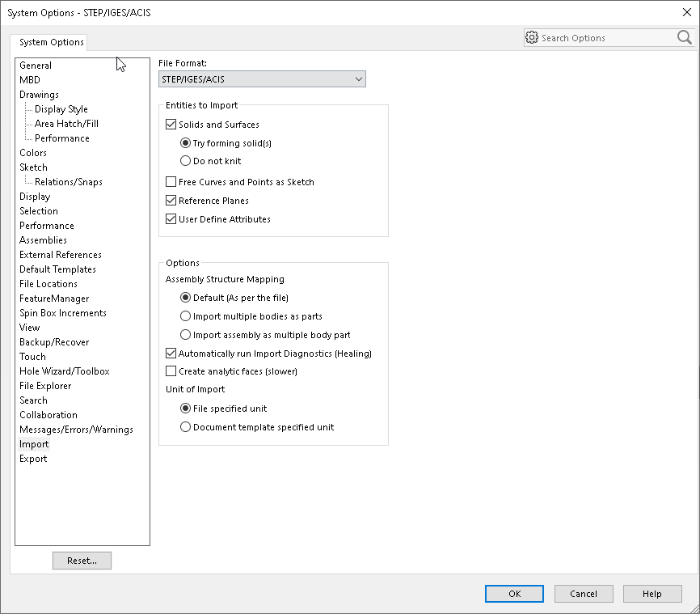The width and height of the screenshot is (700, 614).
Task: Click the Reset... button
Action: pyautogui.click(x=82, y=561)
